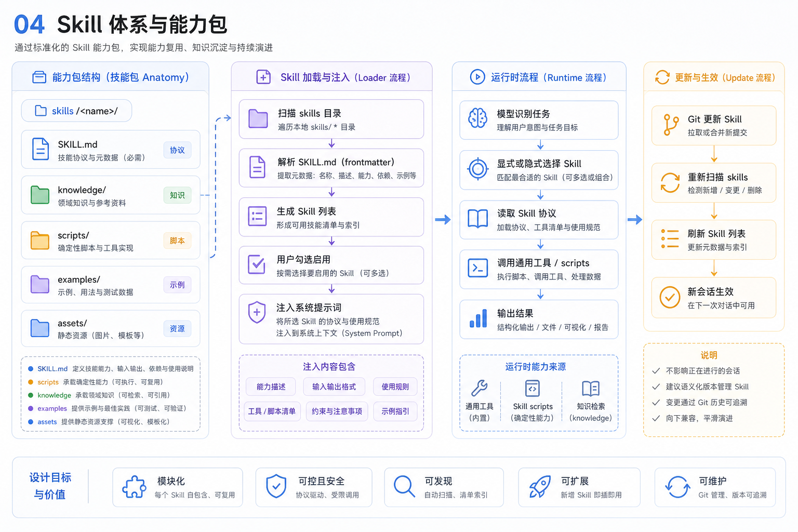Click the git branch icon for Git 更新 Skill
The width and height of the screenshot is (798, 532).
671,125
